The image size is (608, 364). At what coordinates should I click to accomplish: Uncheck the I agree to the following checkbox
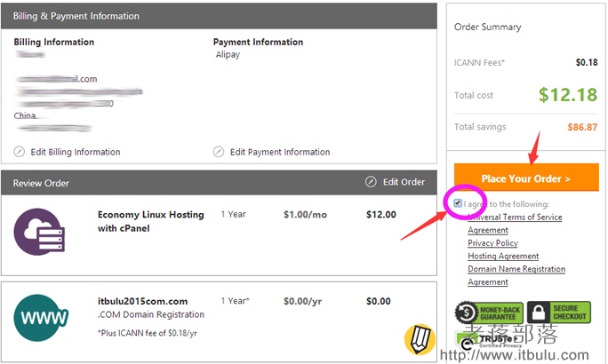458,203
